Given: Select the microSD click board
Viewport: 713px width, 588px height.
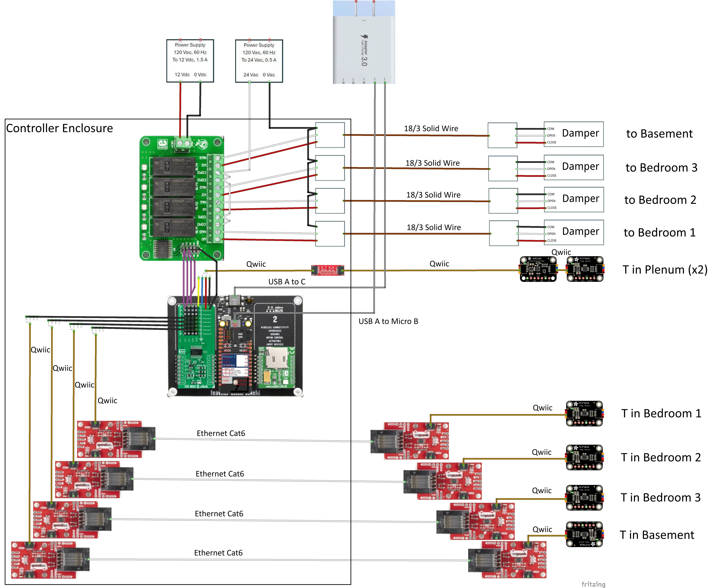Looking at the screenshot, I should click(x=277, y=367).
